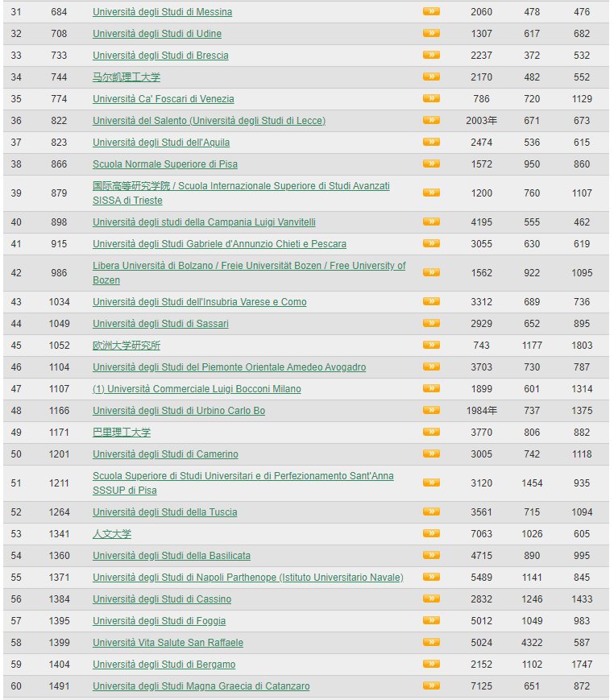Open the 马尔凯理工大学 link

click(127, 77)
